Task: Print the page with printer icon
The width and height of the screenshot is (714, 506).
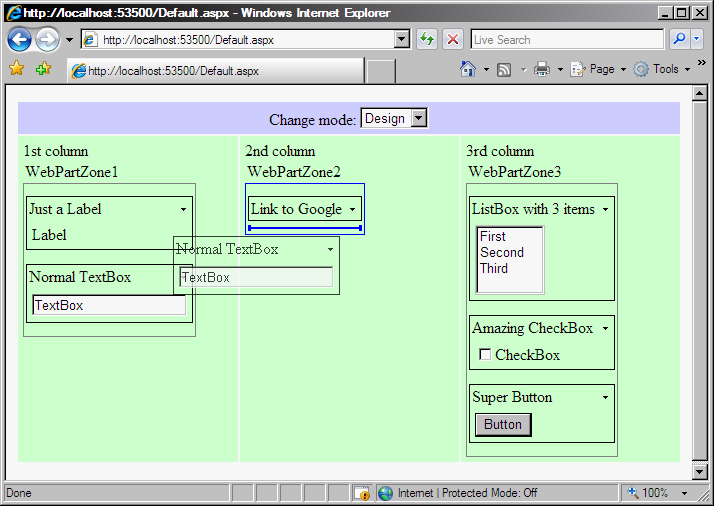Action: tap(541, 69)
